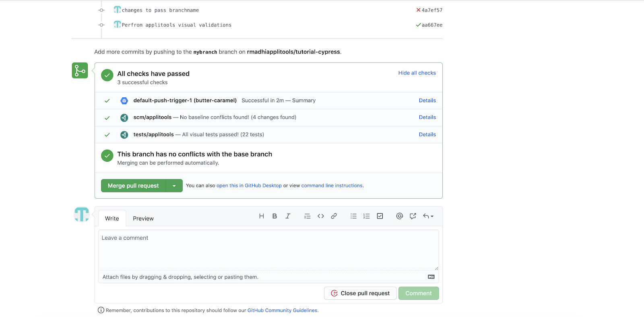Insert numbered list icon

tap(366, 216)
